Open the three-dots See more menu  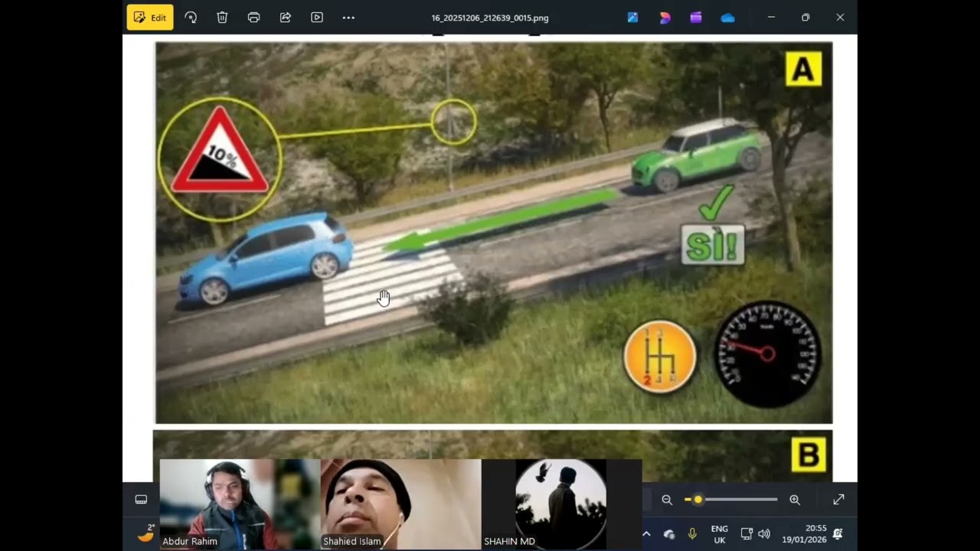point(348,18)
